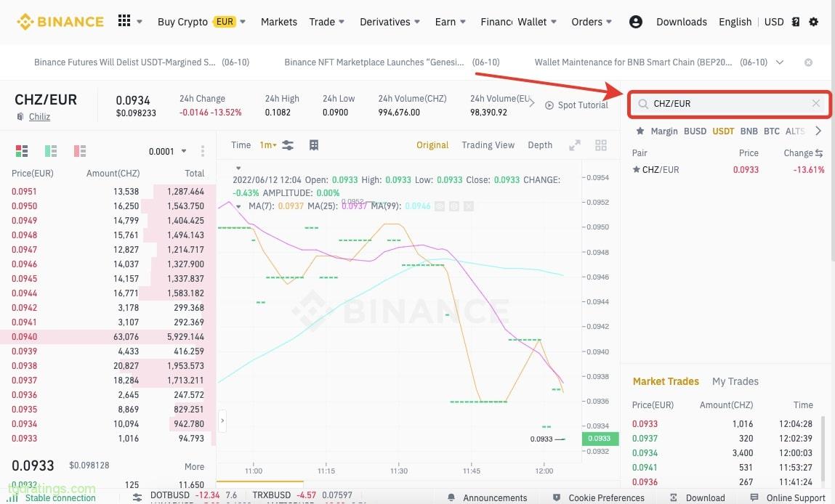
Task: Remove the MA indicator with its X icon
Action: [x=469, y=206]
